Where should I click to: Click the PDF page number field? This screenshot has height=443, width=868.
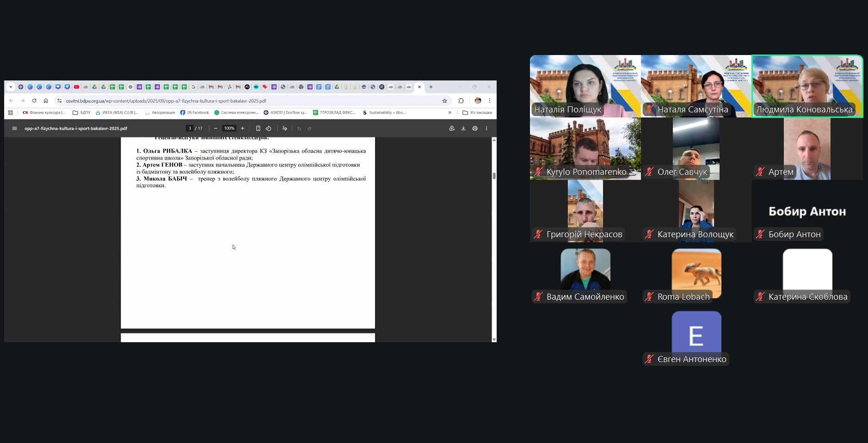coord(190,129)
